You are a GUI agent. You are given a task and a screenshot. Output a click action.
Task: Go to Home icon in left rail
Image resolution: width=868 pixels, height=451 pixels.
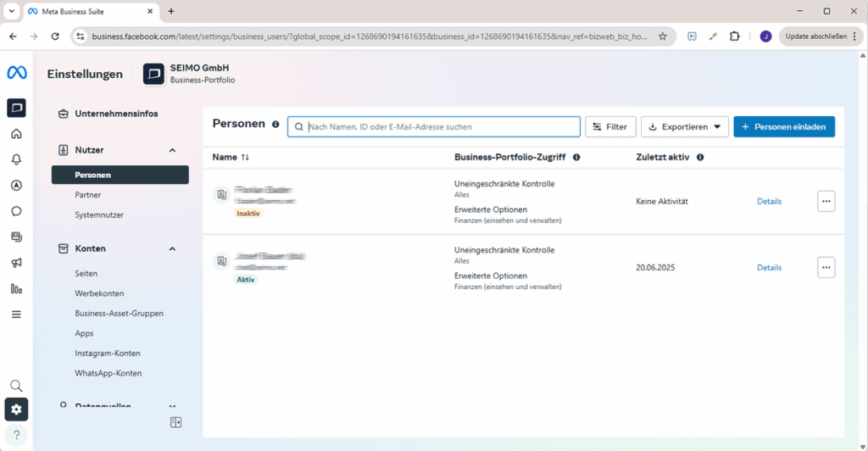[17, 134]
